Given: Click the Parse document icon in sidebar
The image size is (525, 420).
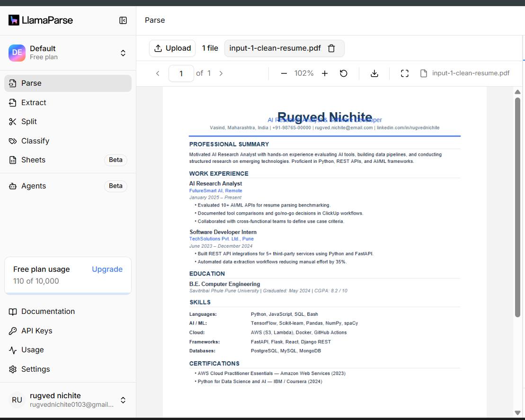Looking at the screenshot, I should (13, 83).
